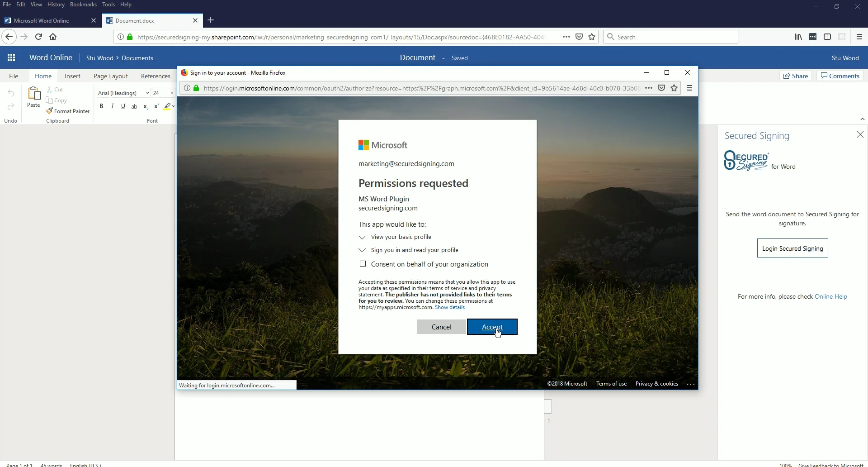
Task: Open the Bookmarks menu
Action: (83, 5)
